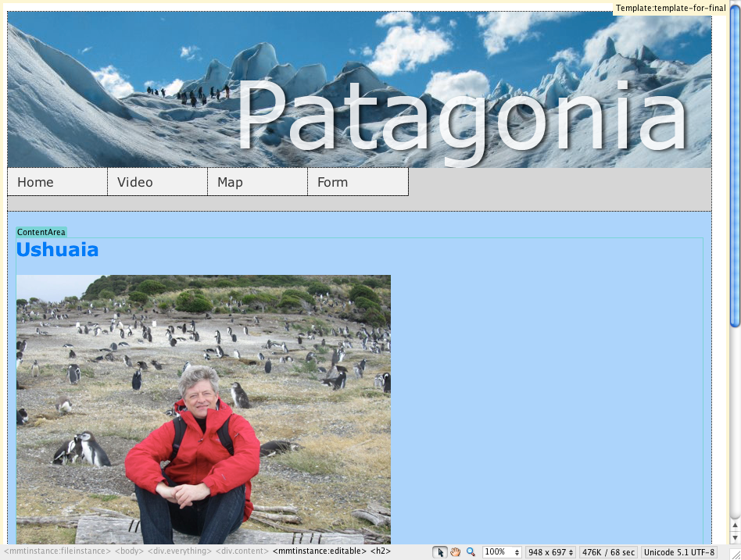The height and width of the screenshot is (560, 741).
Task: Click the Ushuaia heading text
Action: [57, 250]
